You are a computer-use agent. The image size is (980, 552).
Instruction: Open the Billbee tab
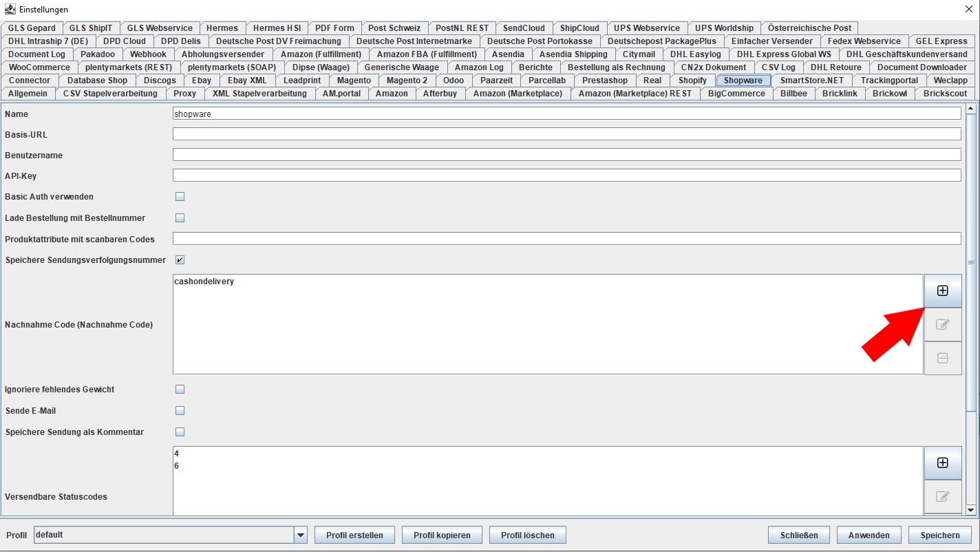click(x=793, y=94)
